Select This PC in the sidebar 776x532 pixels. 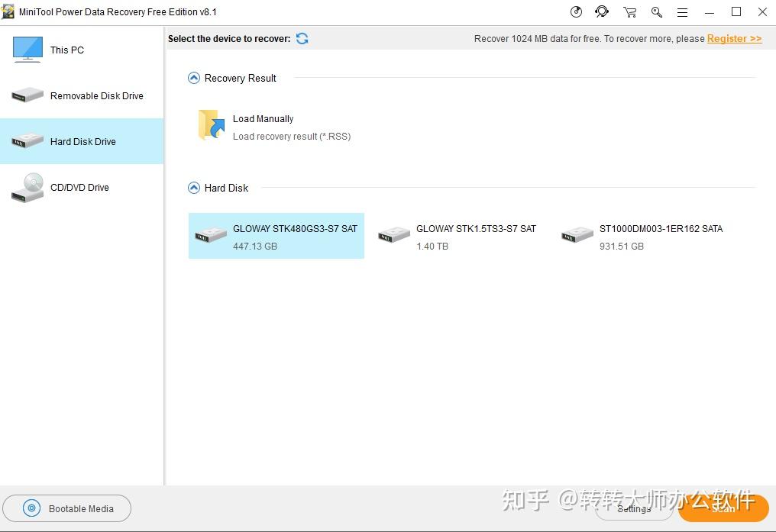tap(82, 50)
